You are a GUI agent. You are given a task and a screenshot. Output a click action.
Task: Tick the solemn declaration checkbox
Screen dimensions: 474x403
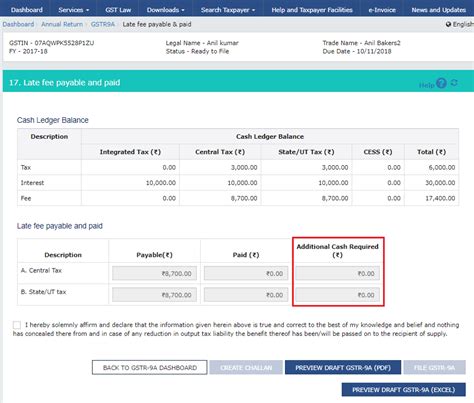pyautogui.click(x=17, y=325)
